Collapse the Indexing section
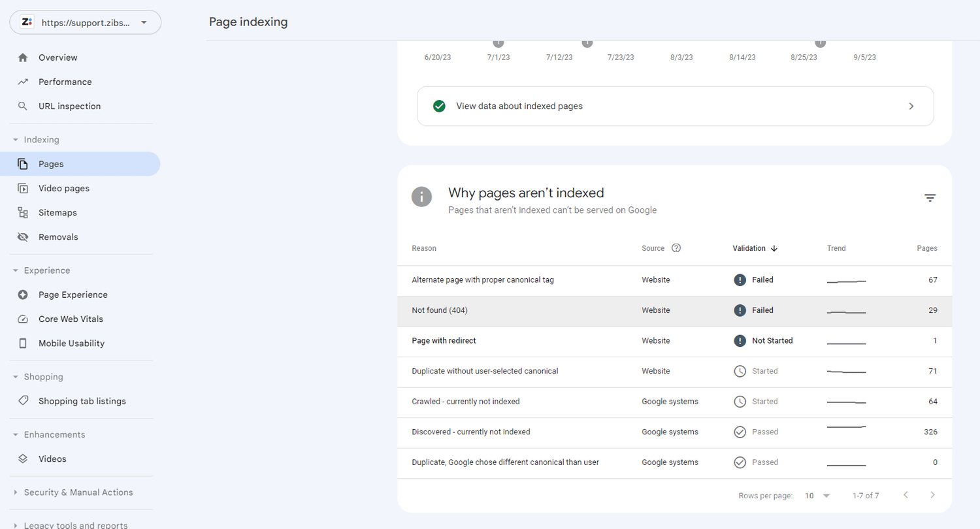Screen dimensions: 980x529 [x=14, y=139]
